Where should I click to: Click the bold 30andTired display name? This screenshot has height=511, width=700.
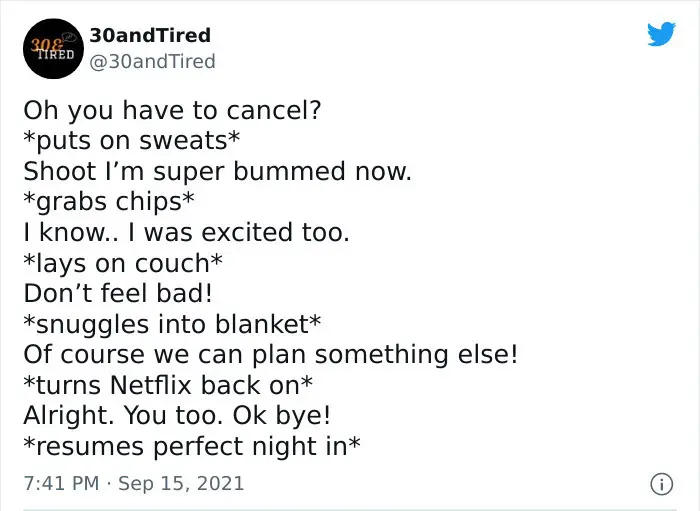[x=150, y=35]
